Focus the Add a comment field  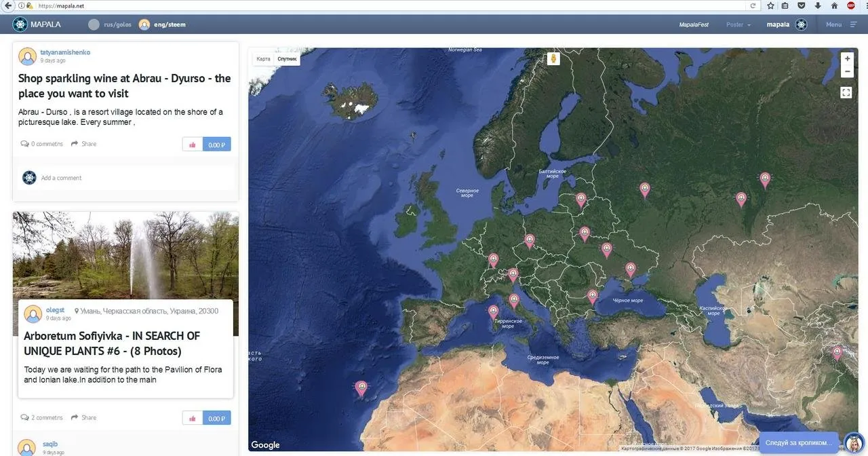point(126,178)
